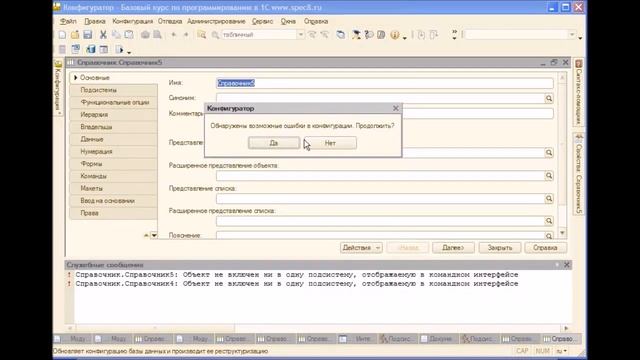640x360 pixels.
Task: Click the orange info help icon
Action: pos(394,35)
